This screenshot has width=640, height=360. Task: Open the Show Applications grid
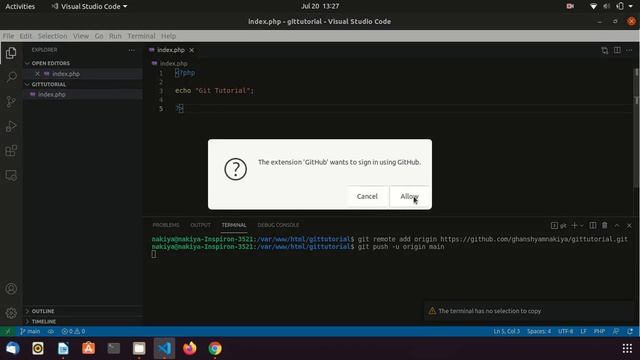click(x=627, y=348)
